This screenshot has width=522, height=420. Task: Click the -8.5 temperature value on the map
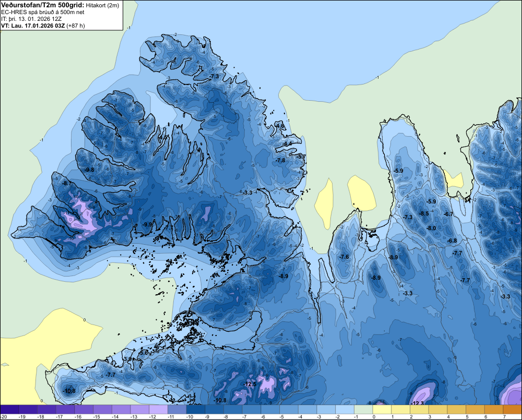(424, 214)
